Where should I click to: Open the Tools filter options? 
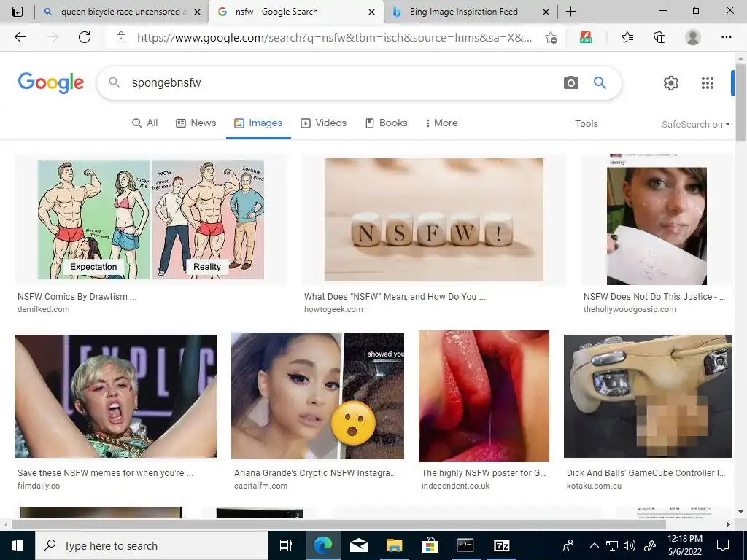586,123
